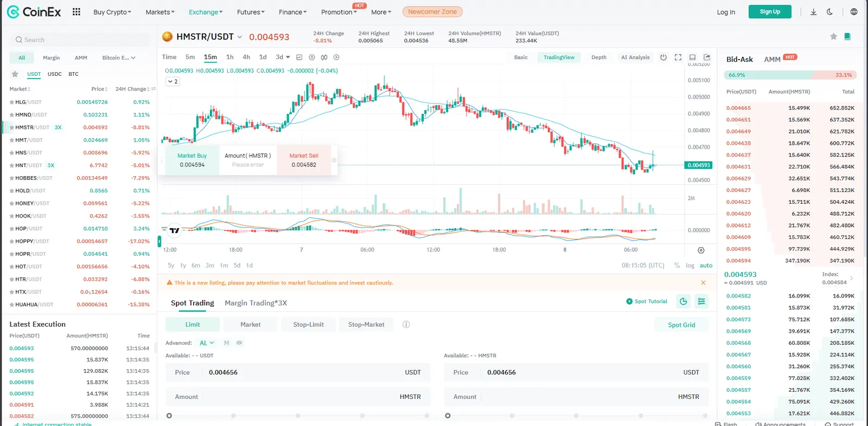Select Stop-Market order tab
The image size is (868, 426).
366,325
